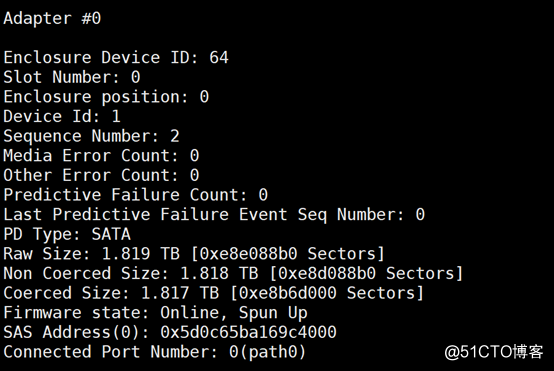
Task: Click the Sequence Number value 2
Action: tap(175, 136)
